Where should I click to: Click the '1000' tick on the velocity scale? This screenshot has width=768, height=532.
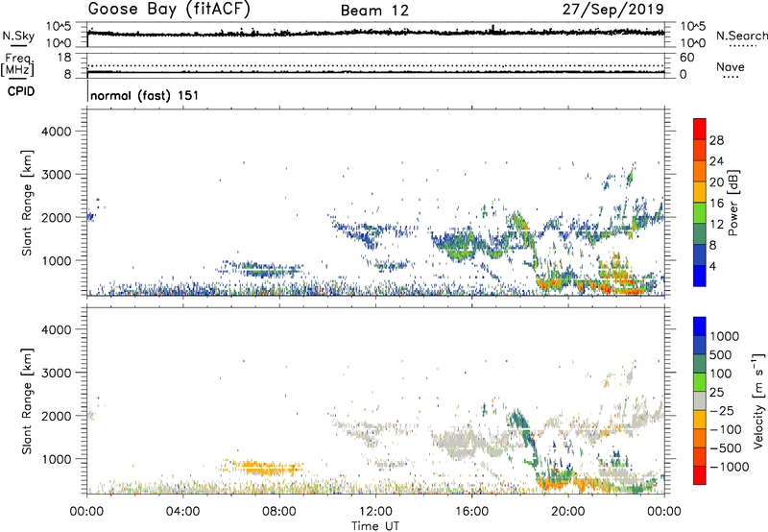click(725, 336)
